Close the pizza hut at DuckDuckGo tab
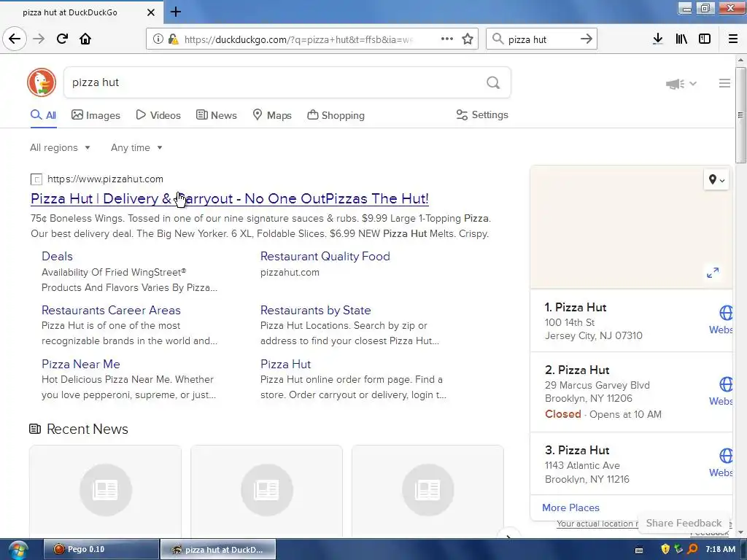 point(150,12)
